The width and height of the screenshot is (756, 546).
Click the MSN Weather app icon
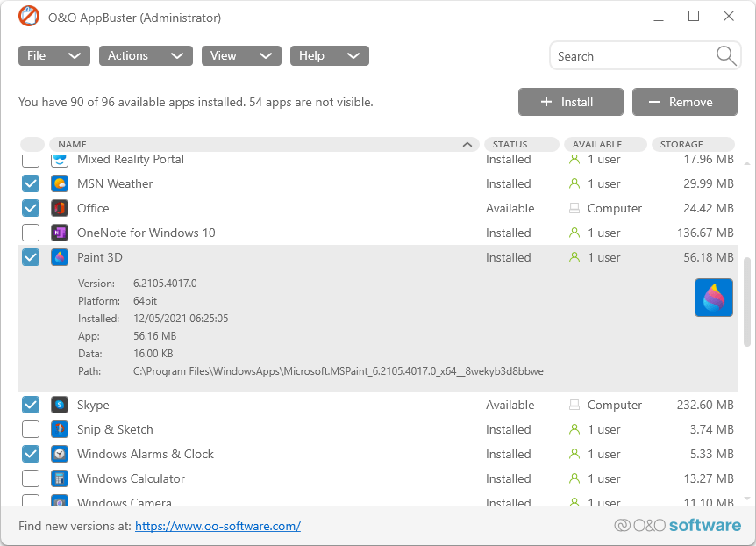(60, 183)
